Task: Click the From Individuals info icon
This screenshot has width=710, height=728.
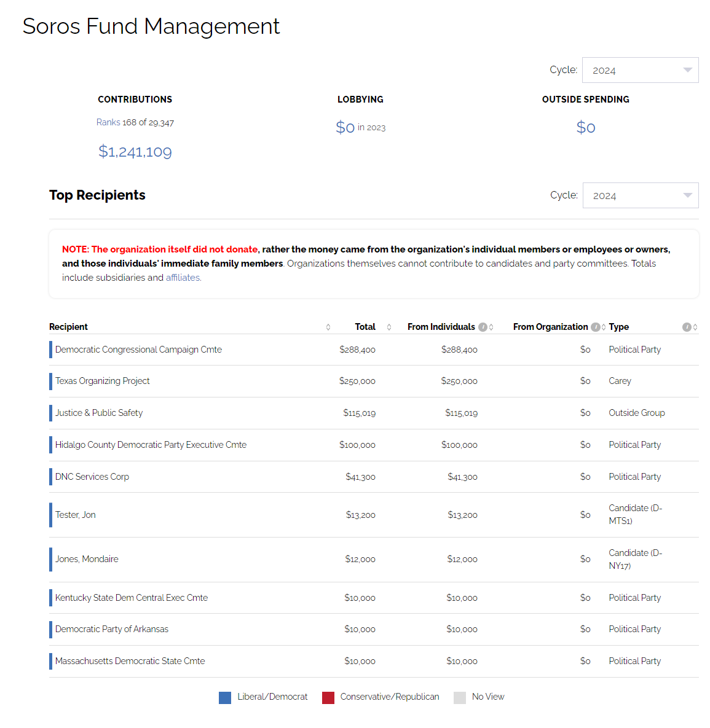Action: (483, 327)
